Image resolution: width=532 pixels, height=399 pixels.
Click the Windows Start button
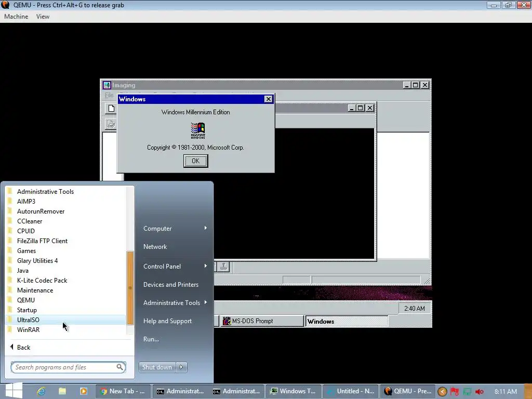(x=13, y=391)
